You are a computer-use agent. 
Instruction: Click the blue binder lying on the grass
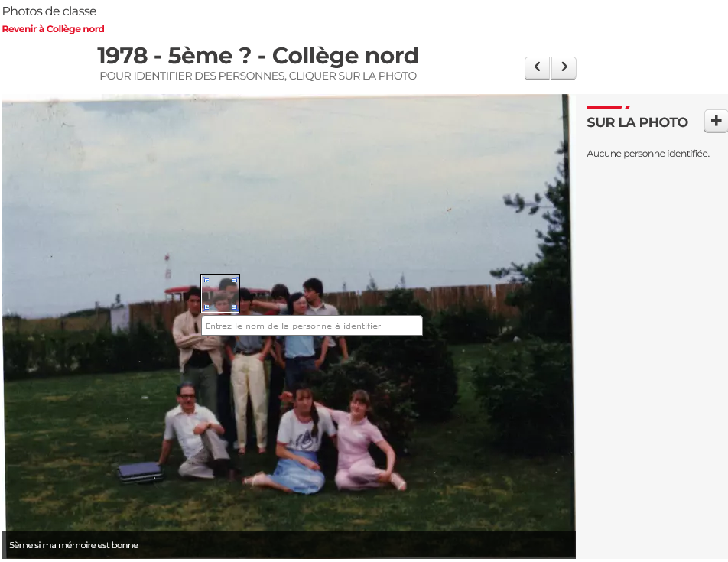[x=141, y=472]
